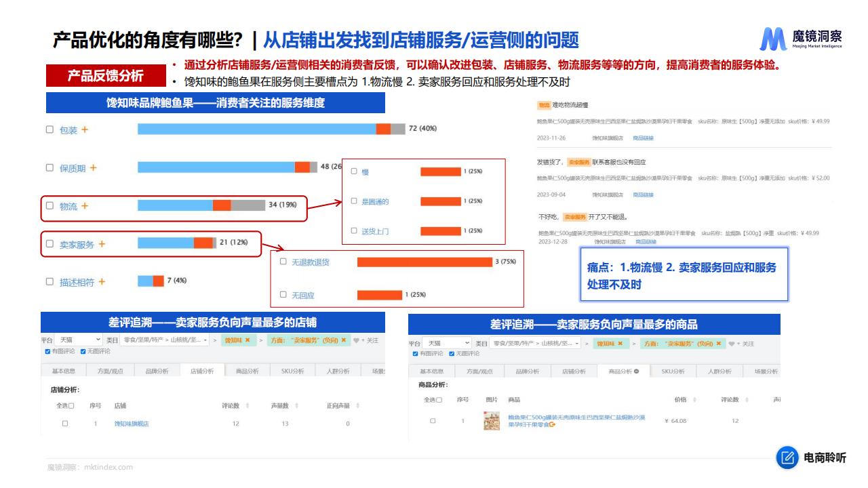Uncheck 有图评论 in product panel
868x488 pixels.
416,353
